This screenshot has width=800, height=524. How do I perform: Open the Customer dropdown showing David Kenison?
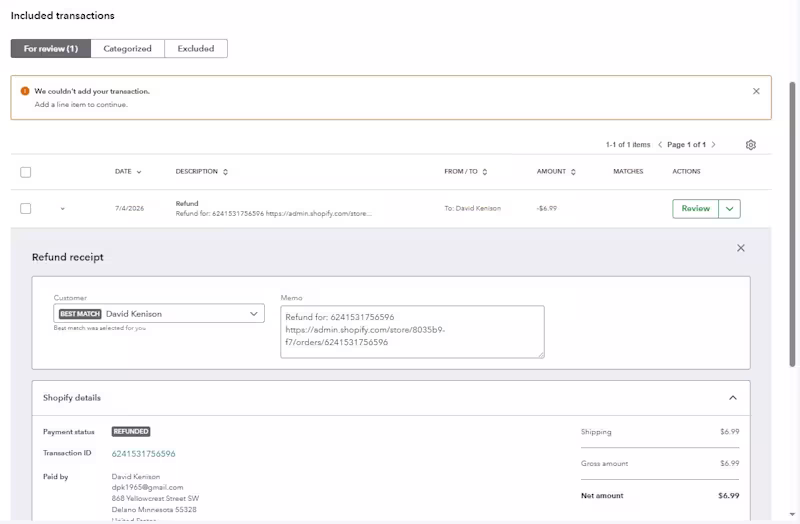pyautogui.click(x=159, y=313)
